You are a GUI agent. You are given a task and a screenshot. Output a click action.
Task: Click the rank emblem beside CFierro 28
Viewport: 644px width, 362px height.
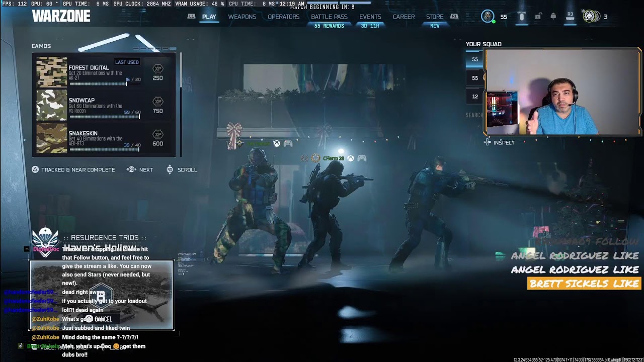click(315, 158)
